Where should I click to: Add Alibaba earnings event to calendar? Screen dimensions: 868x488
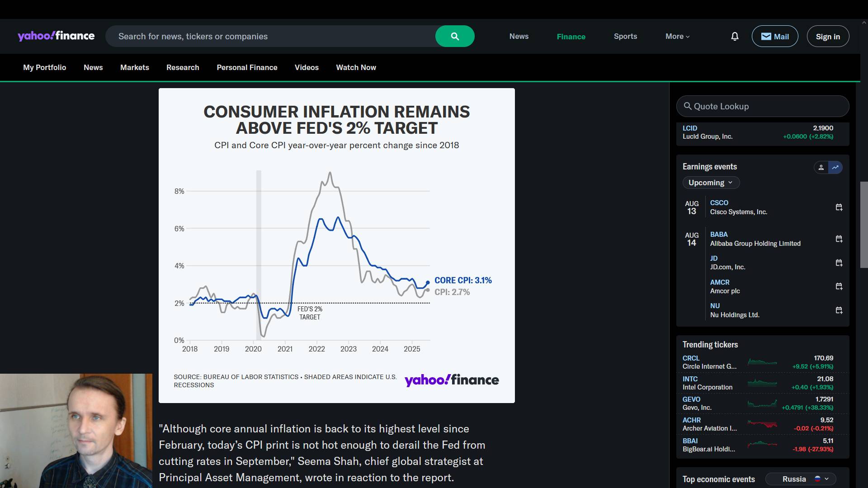[839, 239]
